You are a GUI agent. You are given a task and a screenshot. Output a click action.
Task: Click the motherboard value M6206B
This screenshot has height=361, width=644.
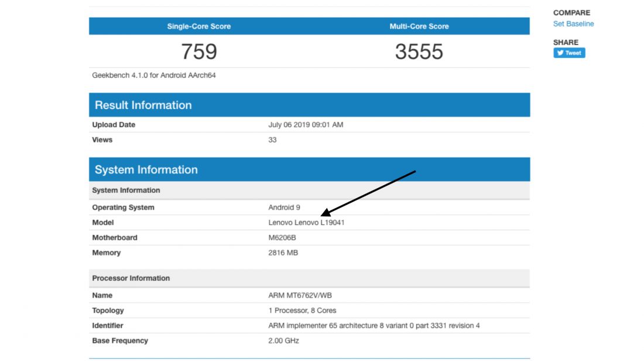283,238
